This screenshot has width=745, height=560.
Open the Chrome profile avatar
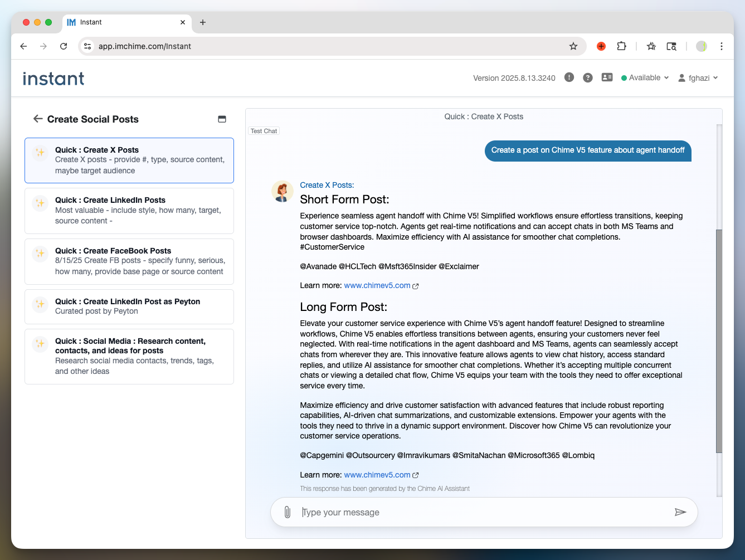click(702, 46)
